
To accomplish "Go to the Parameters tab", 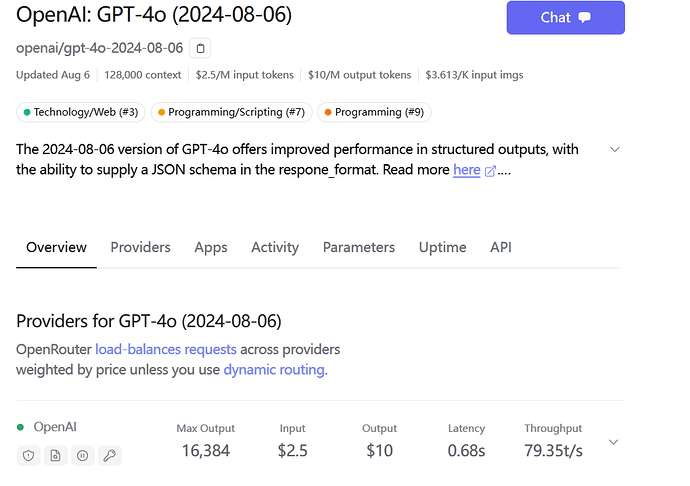I will point(359,247).
